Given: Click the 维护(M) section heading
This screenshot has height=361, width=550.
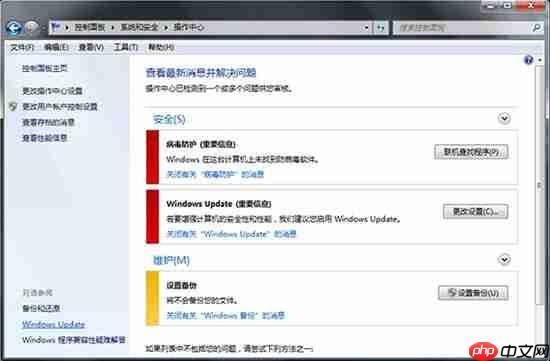Looking at the screenshot, I should [171, 260].
